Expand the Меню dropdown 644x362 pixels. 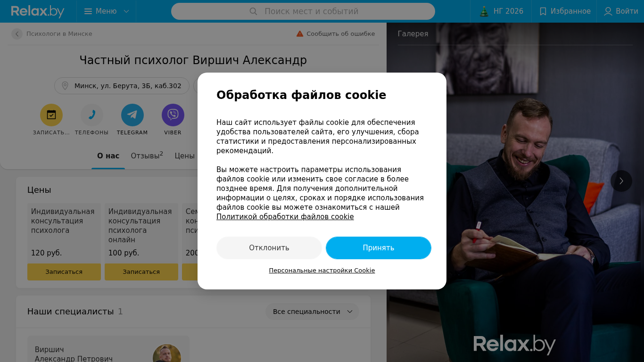point(107,11)
